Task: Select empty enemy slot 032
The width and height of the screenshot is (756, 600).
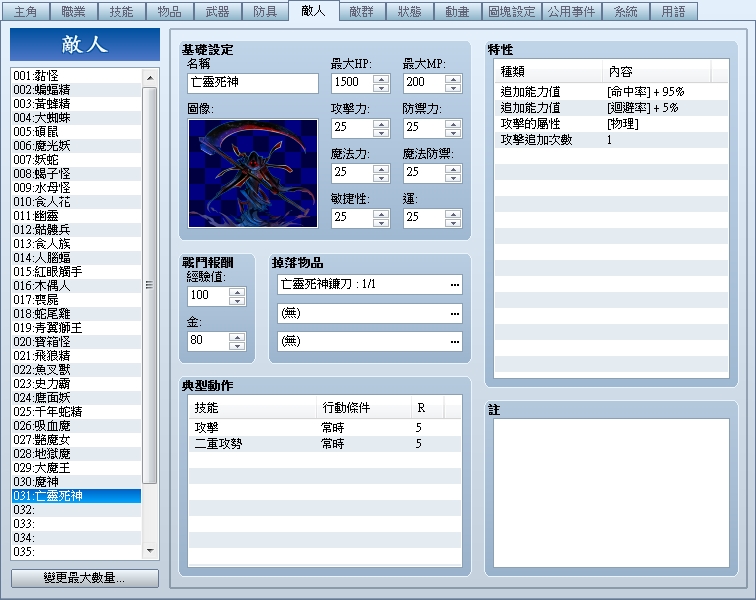Action: [76, 510]
